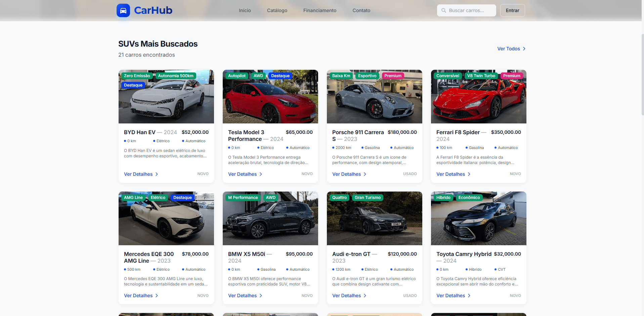644x316 pixels.
Task: Click the CarHub car logo icon
Action: pyautogui.click(x=123, y=10)
